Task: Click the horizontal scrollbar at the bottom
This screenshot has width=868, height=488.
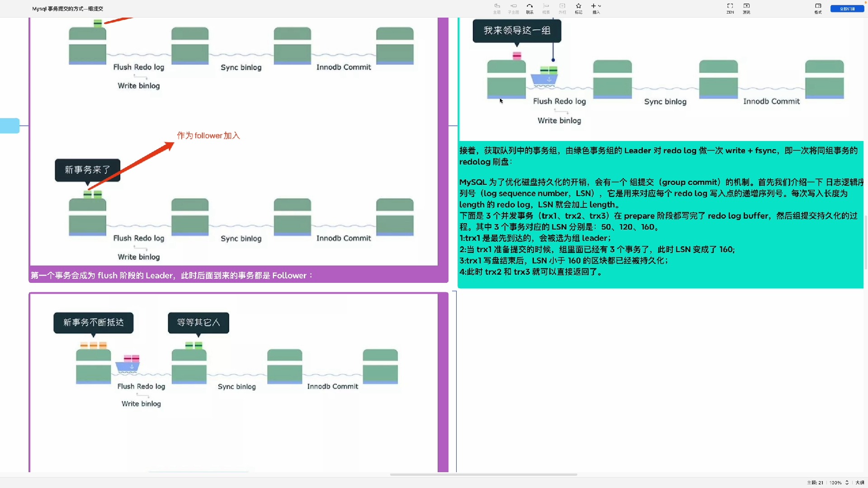Action: point(483,474)
